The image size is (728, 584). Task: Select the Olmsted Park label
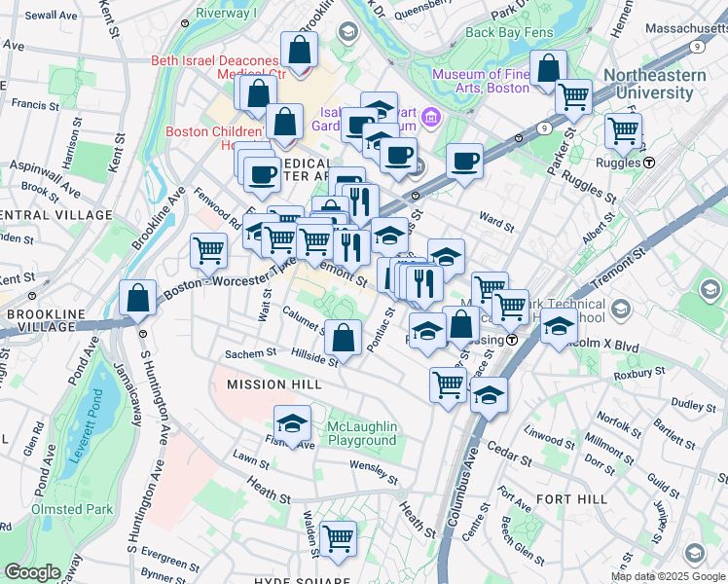click(72, 509)
